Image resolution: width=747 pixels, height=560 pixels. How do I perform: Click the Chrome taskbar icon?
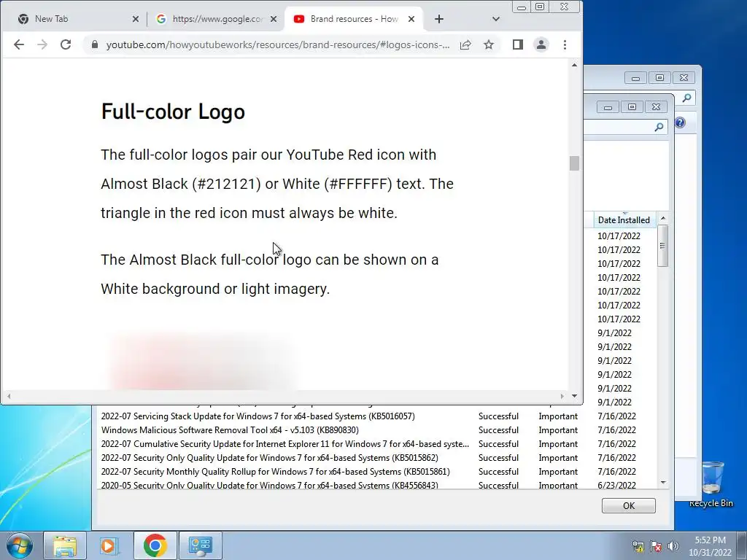[155, 545]
